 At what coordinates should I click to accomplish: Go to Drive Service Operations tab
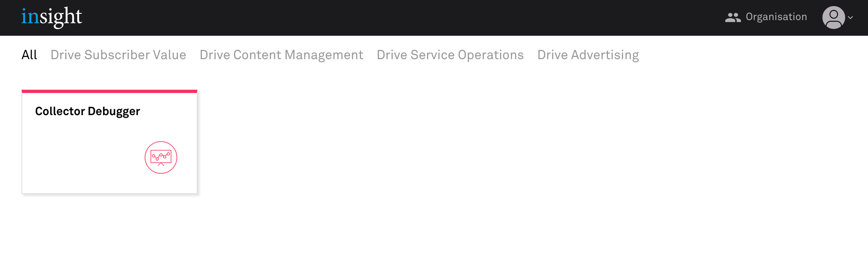click(x=450, y=55)
